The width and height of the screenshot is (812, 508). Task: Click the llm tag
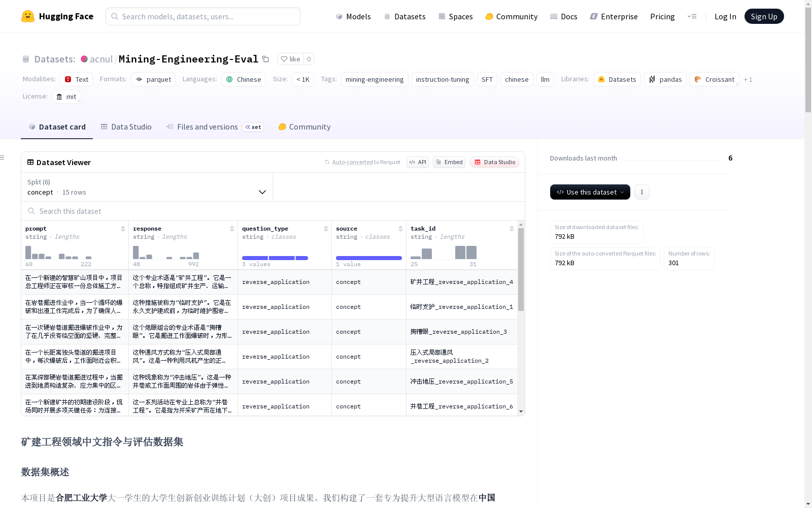pyautogui.click(x=545, y=79)
